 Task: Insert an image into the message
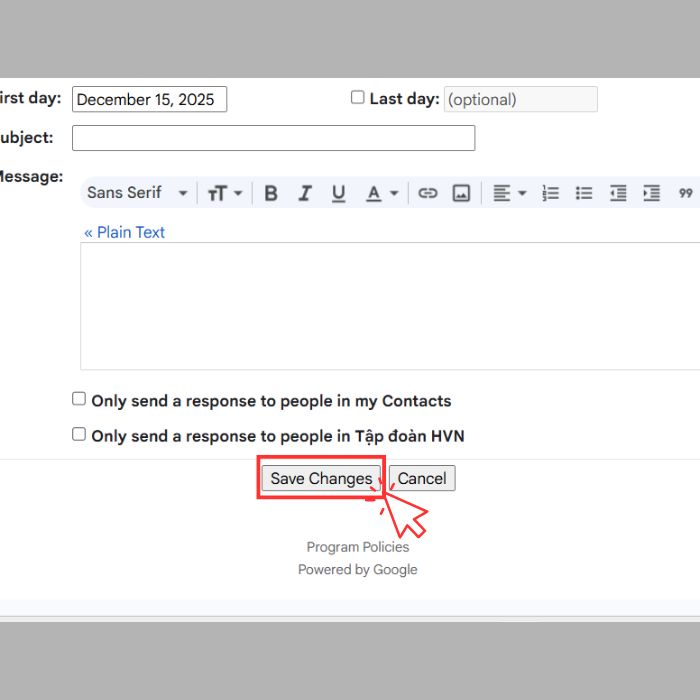pyautogui.click(x=461, y=193)
